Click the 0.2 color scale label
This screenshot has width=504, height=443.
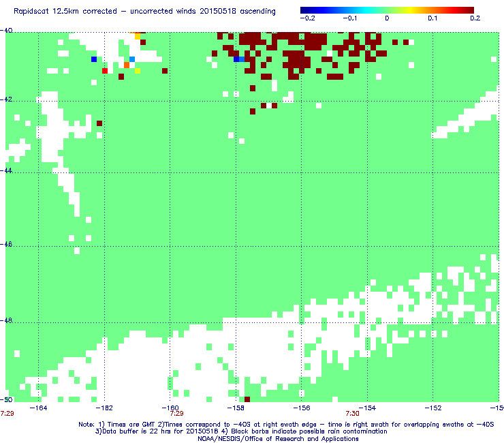point(475,18)
